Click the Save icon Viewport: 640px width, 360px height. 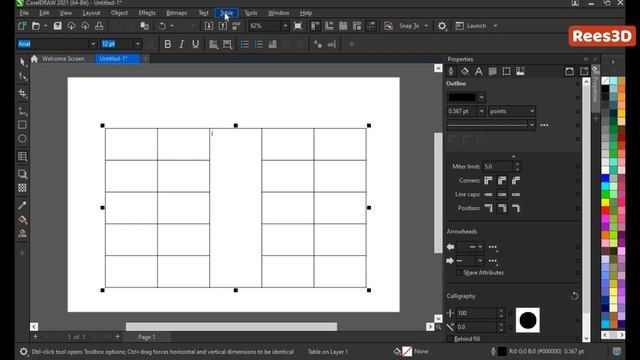tap(58, 26)
